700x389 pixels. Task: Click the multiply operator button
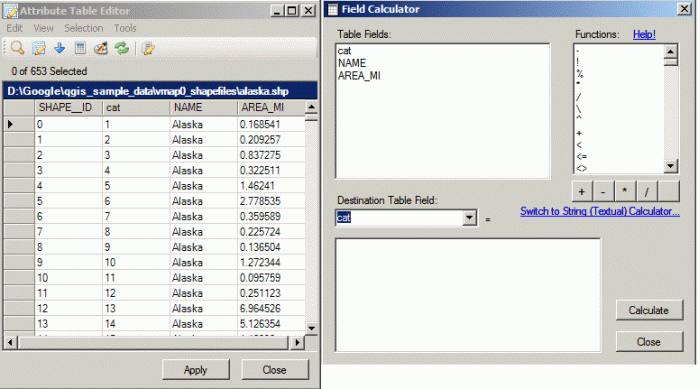point(625,192)
